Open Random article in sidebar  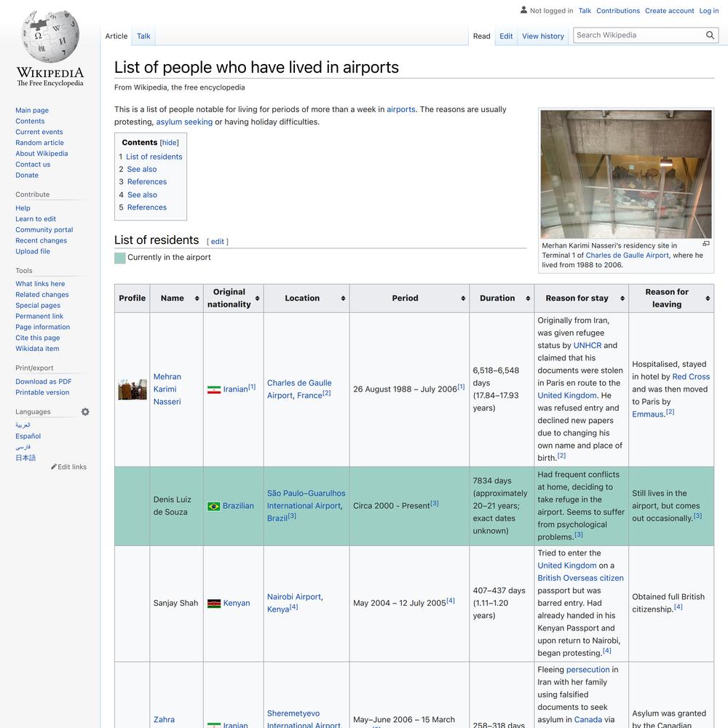39,143
